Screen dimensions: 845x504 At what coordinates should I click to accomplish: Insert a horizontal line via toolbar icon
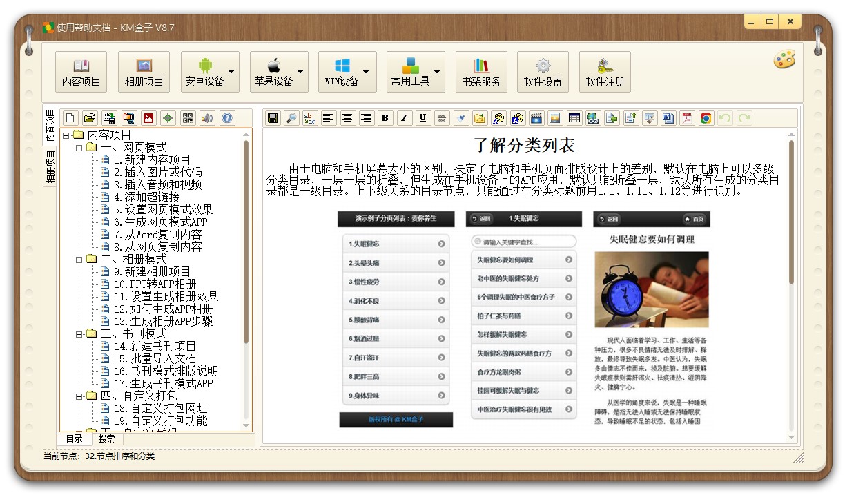click(442, 118)
